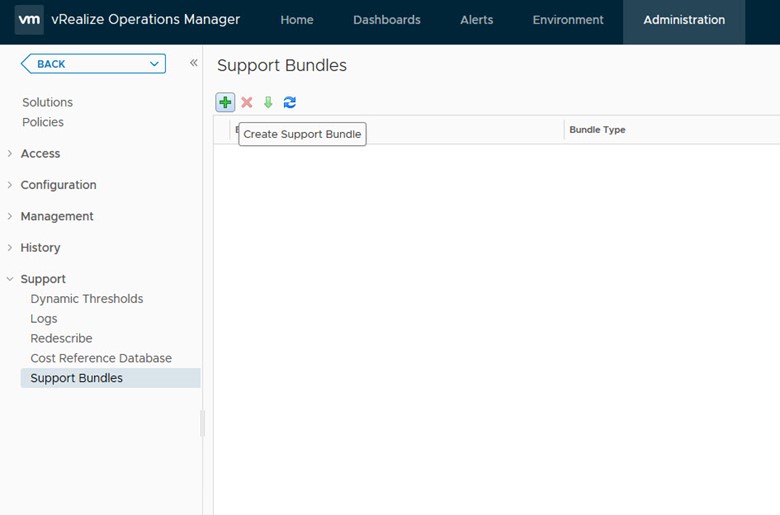Screen dimensions: 780x515
Task: Click the green download arrow icon
Action: (268, 103)
